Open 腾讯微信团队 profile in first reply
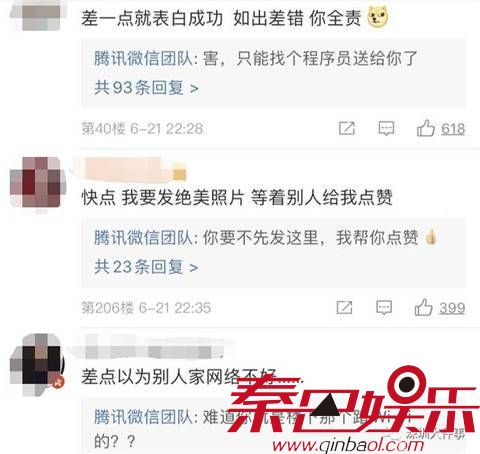The height and width of the screenshot is (454, 480). click(x=143, y=59)
